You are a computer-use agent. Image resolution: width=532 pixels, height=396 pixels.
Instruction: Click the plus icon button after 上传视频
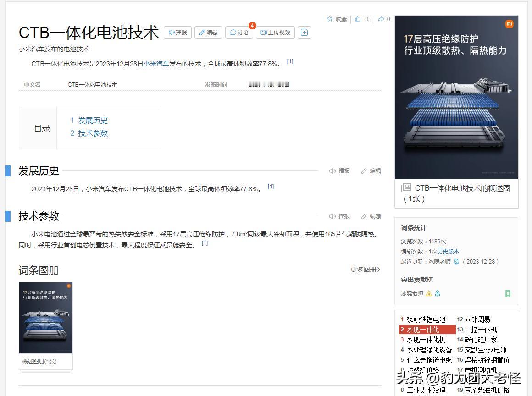click(x=305, y=33)
